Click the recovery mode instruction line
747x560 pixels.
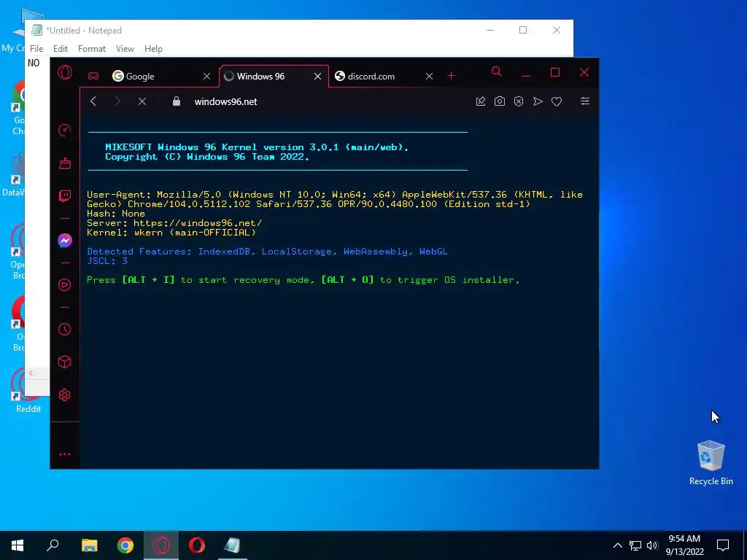[303, 280]
